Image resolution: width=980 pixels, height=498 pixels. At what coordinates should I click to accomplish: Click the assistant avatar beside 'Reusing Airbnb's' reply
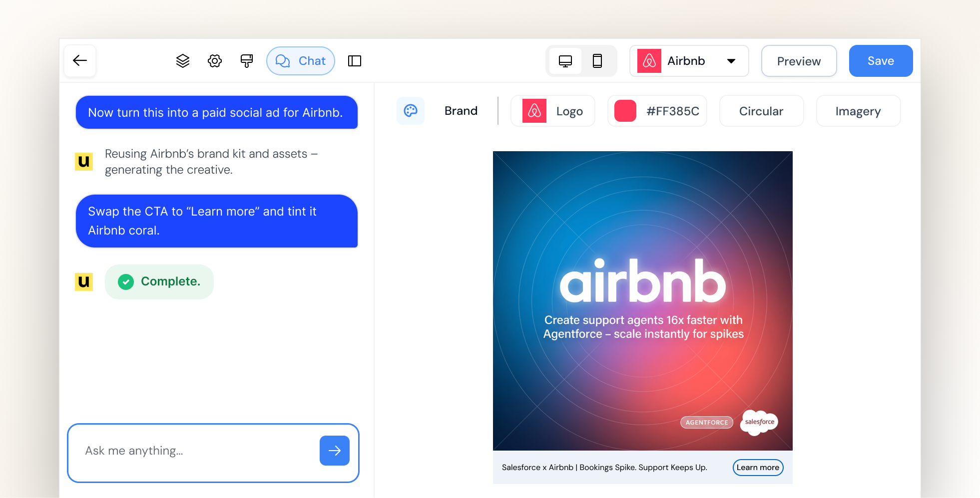click(84, 162)
